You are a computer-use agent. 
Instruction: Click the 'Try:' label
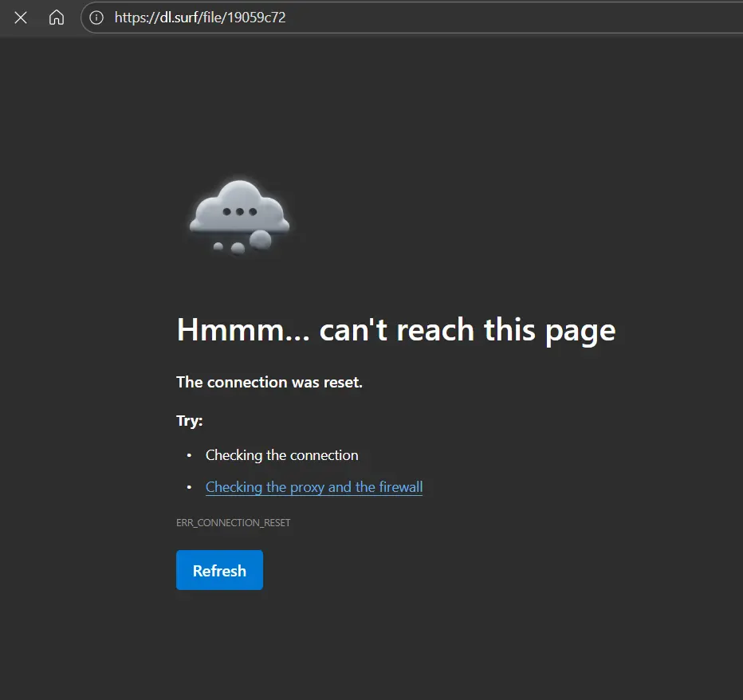click(190, 420)
